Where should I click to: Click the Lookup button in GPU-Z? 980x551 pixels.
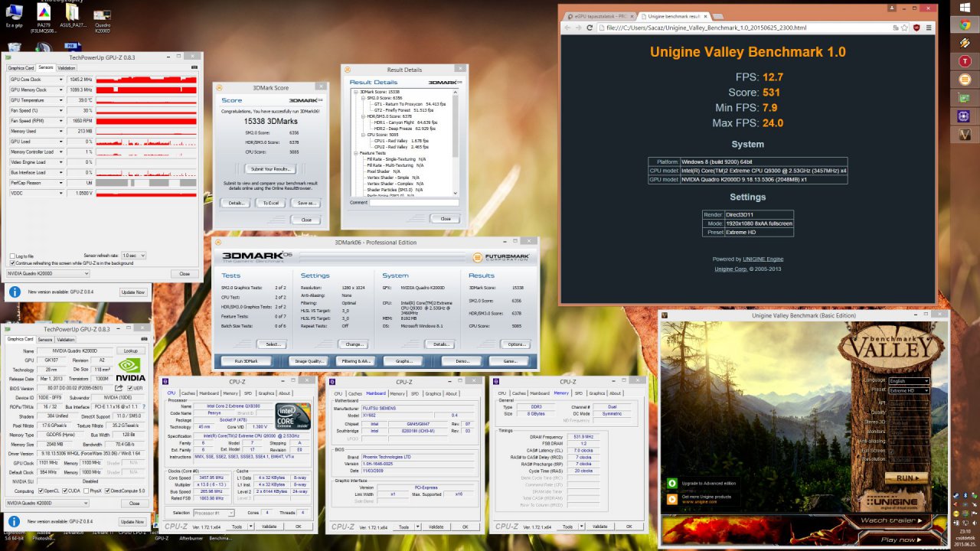click(131, 350)
